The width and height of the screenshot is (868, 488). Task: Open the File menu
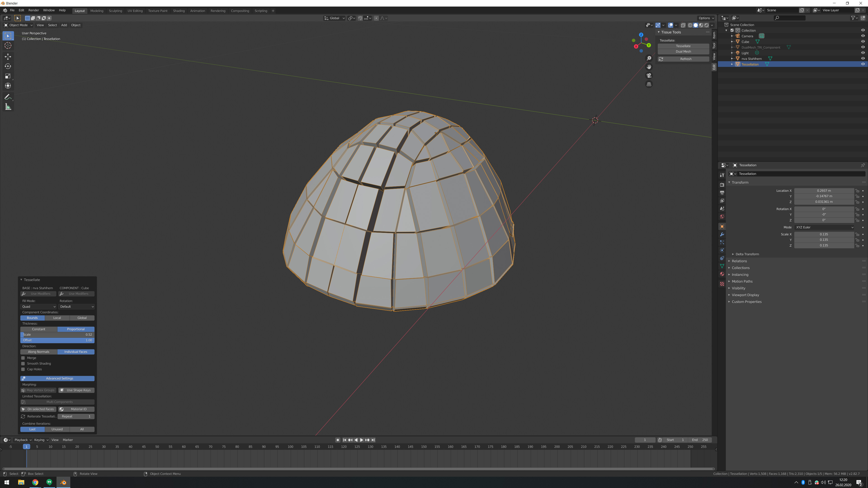[x=12, y=10]
